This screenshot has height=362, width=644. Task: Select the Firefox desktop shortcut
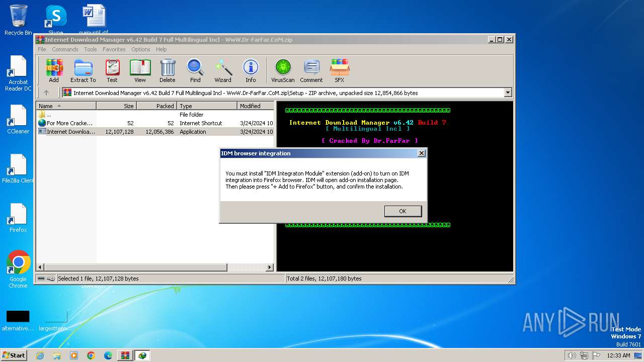pyautogui.click(x=18, y=218)
